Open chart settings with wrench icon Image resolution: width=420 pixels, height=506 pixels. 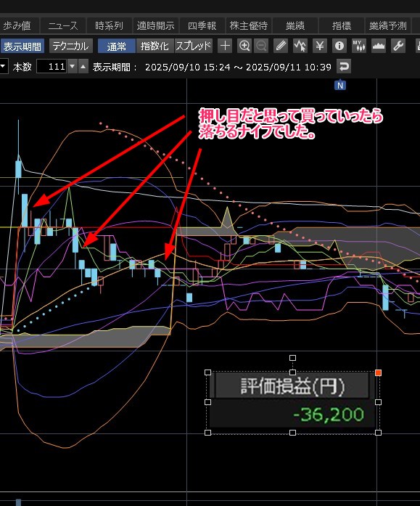click(398, 46)
